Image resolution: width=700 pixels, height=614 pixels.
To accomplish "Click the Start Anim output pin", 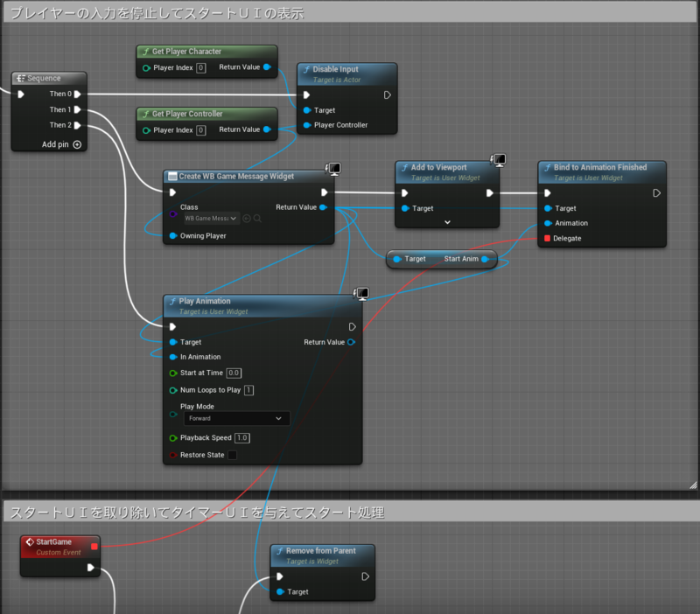I will point(485,259).
